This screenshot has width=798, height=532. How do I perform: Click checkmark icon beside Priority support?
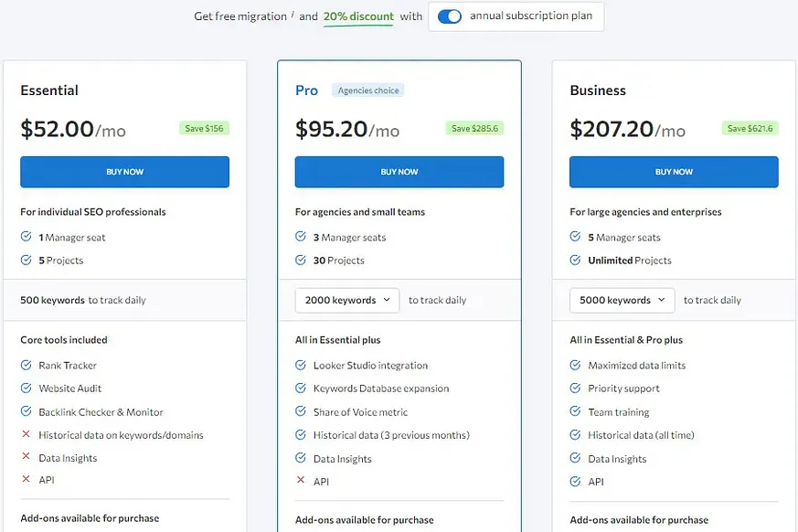pyautogui.click(x=576, y=388)
